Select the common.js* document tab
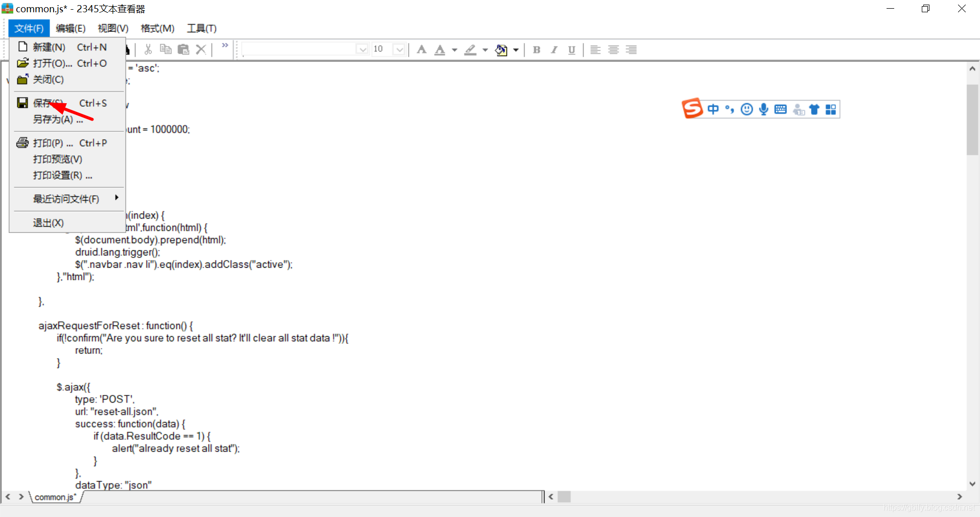 point(56,497)
